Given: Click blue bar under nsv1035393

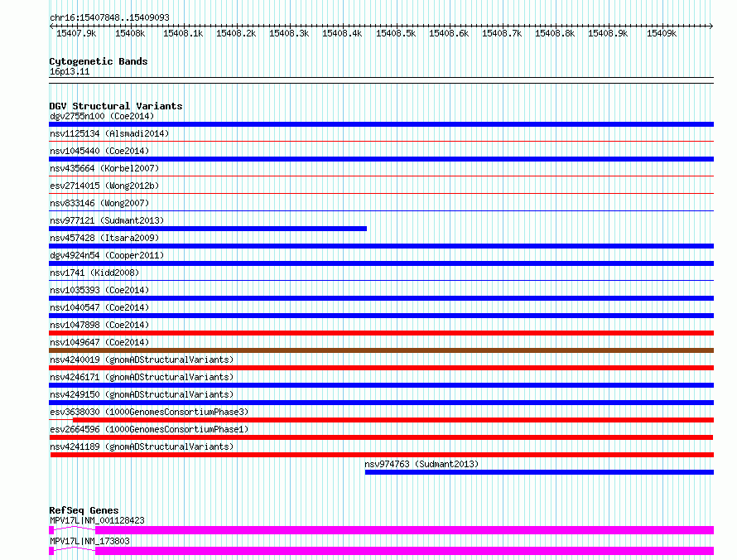Looking at the screenshot, I should [x=381, y=298].
